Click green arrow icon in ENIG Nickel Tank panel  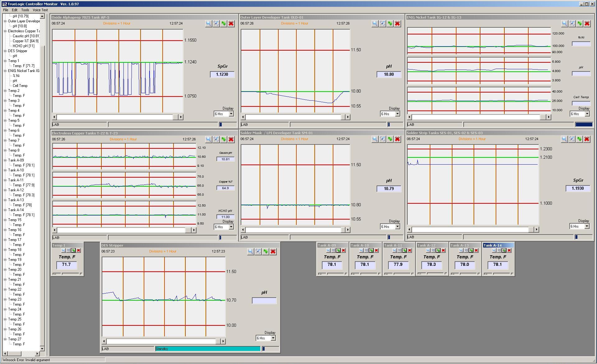tap(579, 24)
